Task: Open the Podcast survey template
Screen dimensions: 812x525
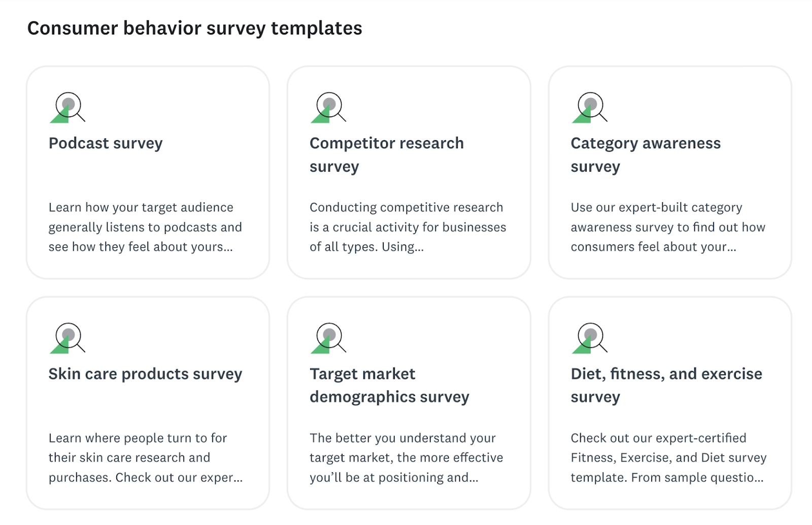Action: click(x=105, y=143)
